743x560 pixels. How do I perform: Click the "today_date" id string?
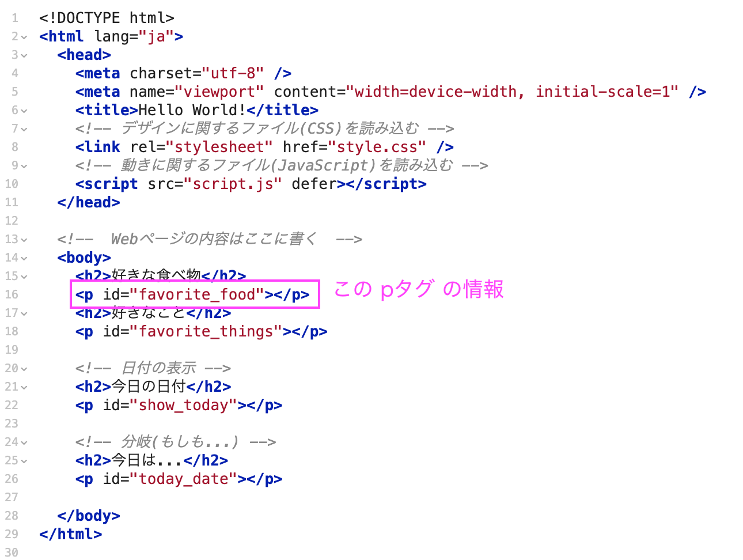[x=184, y=479]
